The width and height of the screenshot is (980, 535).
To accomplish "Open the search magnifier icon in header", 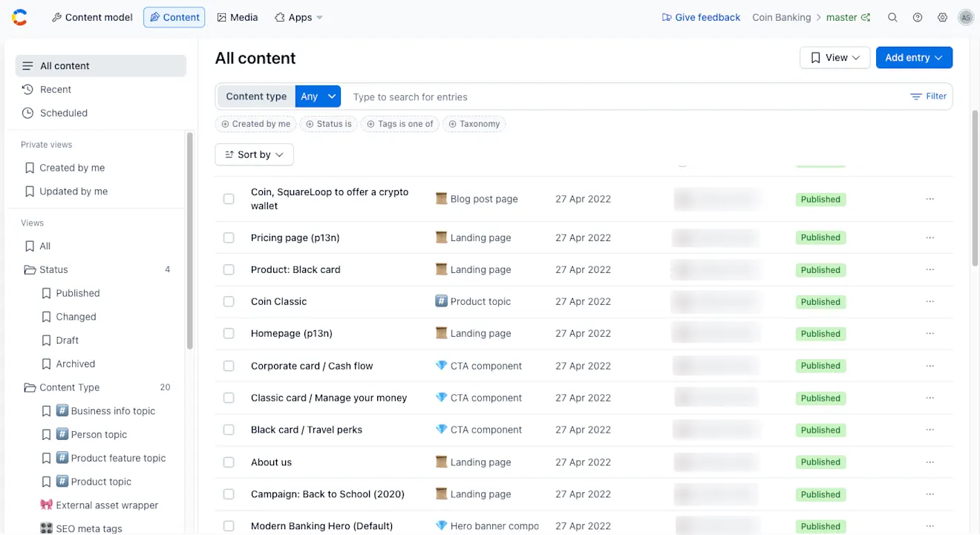I will (892, 17).
